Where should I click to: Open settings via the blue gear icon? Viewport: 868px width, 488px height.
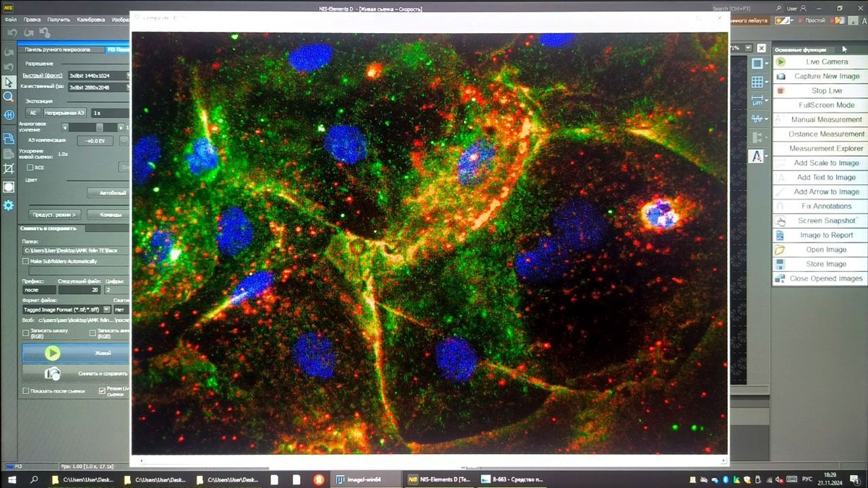9,205
